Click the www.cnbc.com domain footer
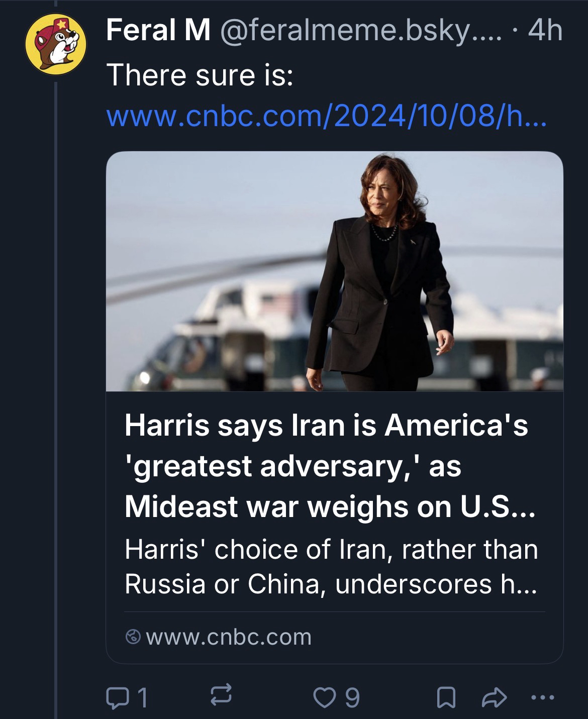Viewport: 588px width, 719px height. 229,637
